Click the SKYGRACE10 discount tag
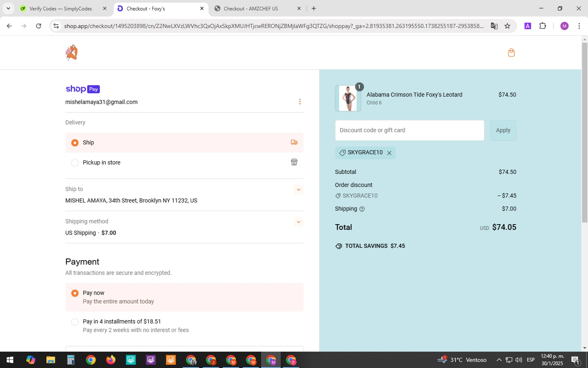The height and width of the screenshot is (368, 588). coord(365,153)
